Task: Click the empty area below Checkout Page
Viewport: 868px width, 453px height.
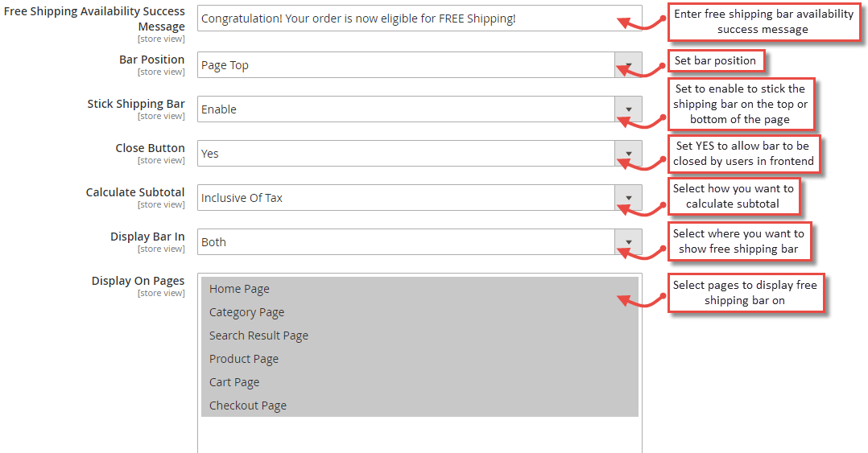Action: tap(419, 434)
